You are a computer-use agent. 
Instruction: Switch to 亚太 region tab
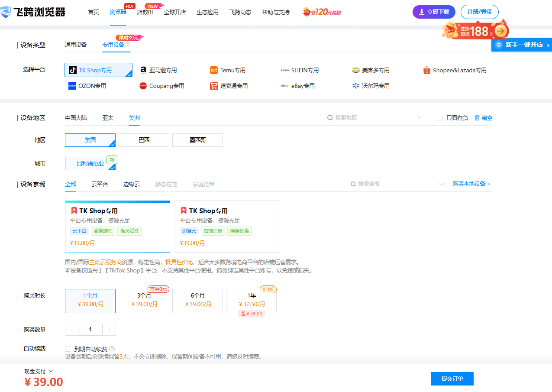[108, 118]
